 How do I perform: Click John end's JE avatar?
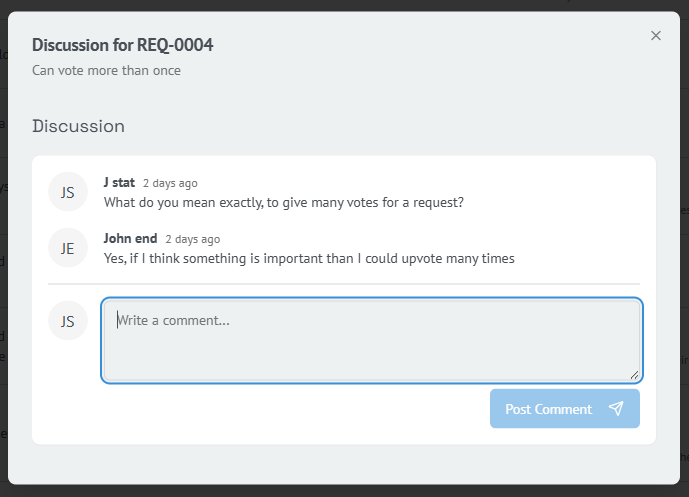pyautogui.click(x=68, y=249)
